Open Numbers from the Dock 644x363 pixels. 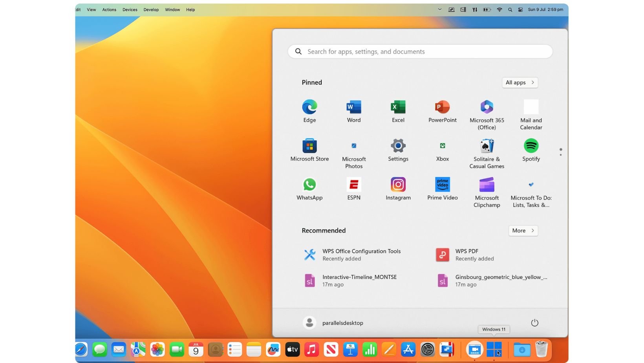coord(370,349)
